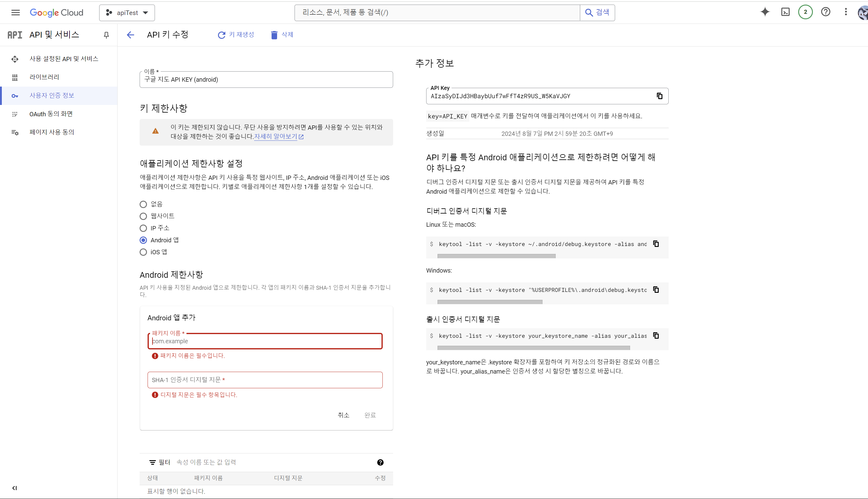Click the 완료 done button

[370, 415]
